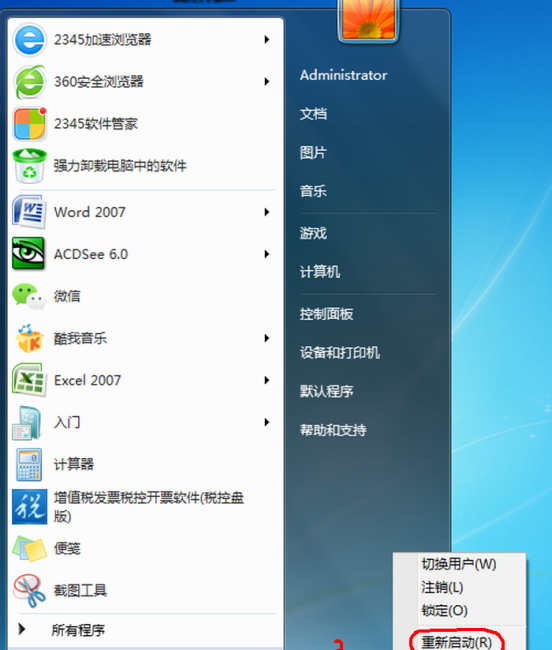Open the 计算器 calculator icon
The height and width of the screenshot is (650, 552).
[29, 465]
